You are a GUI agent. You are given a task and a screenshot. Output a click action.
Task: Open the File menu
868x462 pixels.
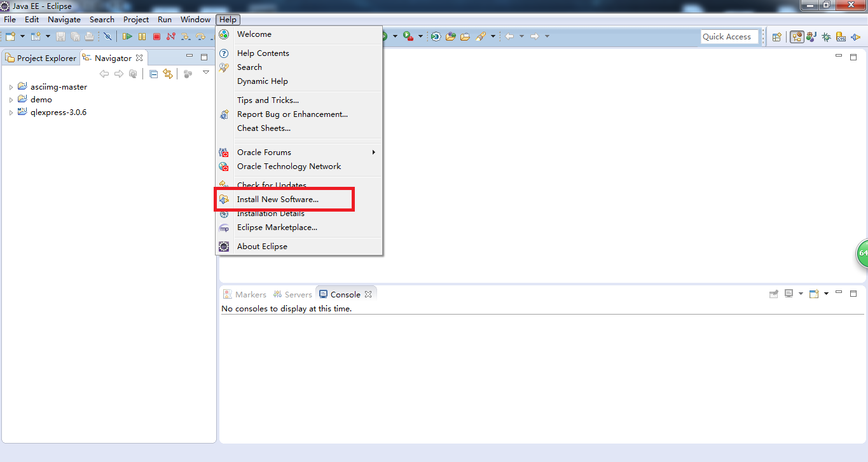pos(10,20)
